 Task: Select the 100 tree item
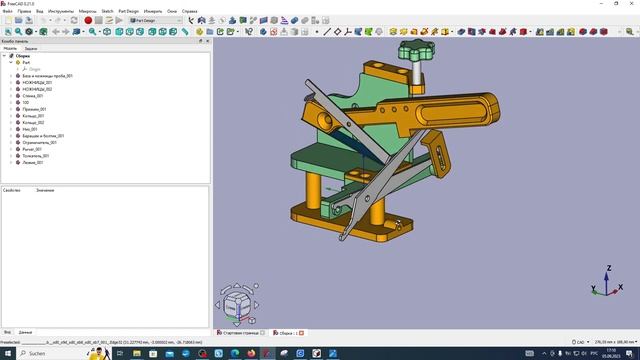pyautogui.click(x=26, y=102)
